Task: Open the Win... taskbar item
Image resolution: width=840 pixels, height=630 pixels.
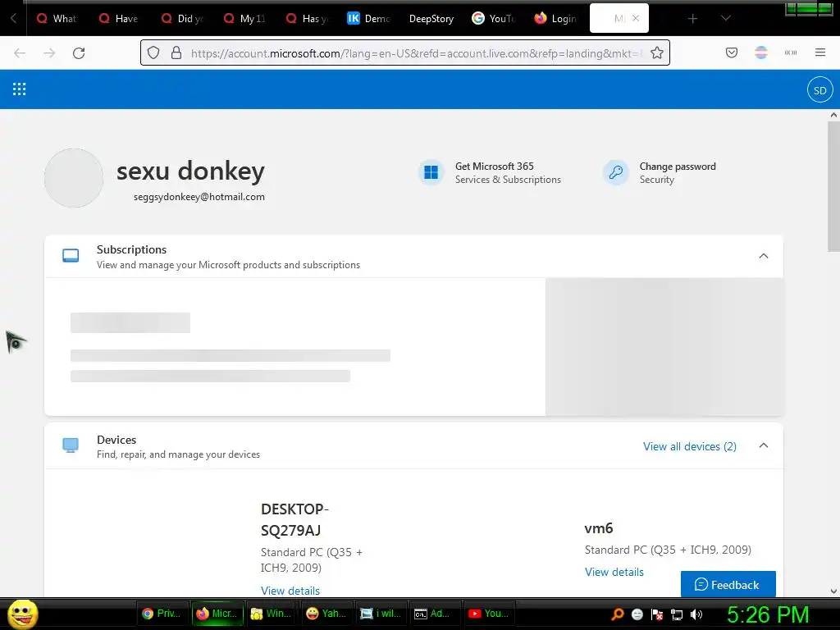Action: [x=272, y=614]
